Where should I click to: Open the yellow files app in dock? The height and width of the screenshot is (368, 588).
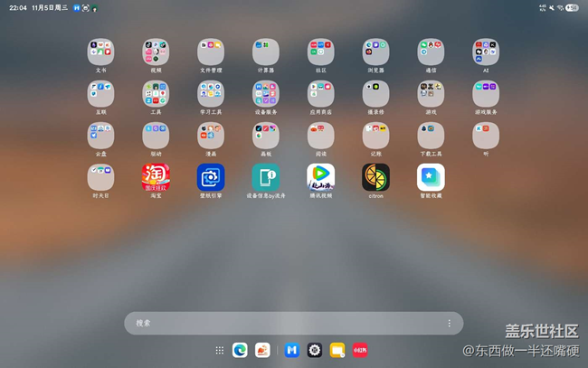[x=337, y=350]
